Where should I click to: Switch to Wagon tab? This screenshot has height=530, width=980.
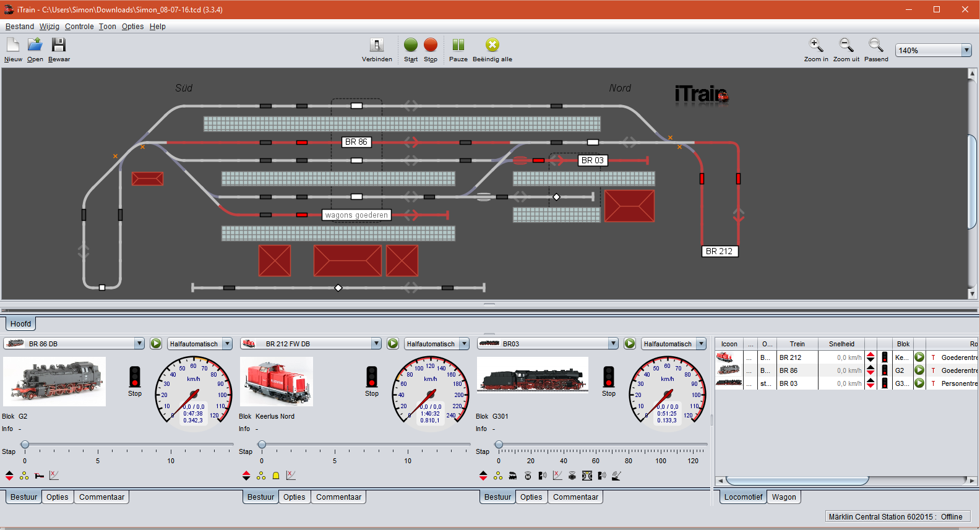point(784,497)
